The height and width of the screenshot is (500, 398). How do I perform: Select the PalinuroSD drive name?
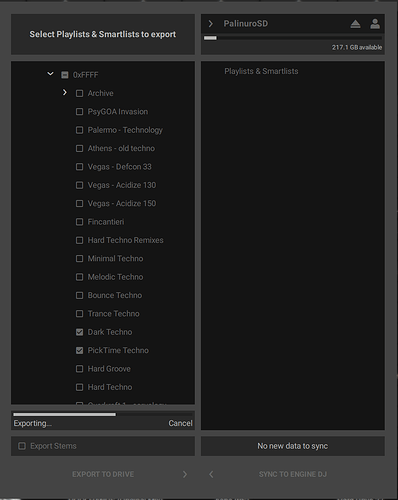pos(246,24)
